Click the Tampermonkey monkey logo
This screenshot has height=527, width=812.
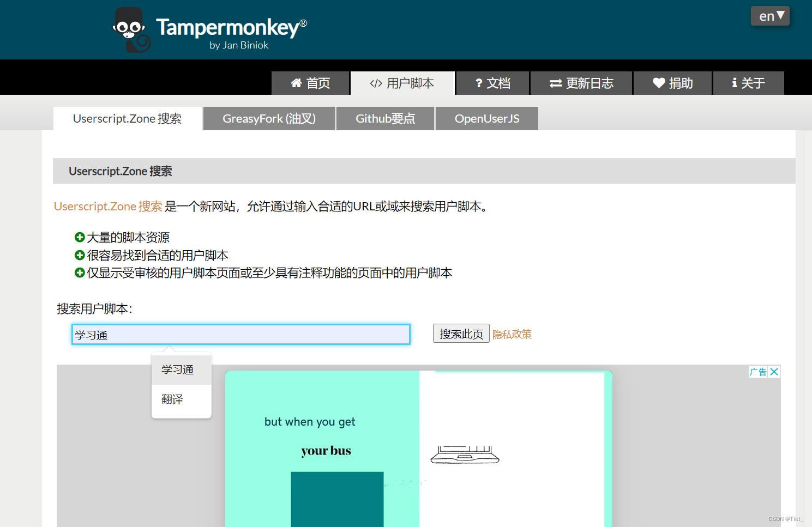[131, 30]
